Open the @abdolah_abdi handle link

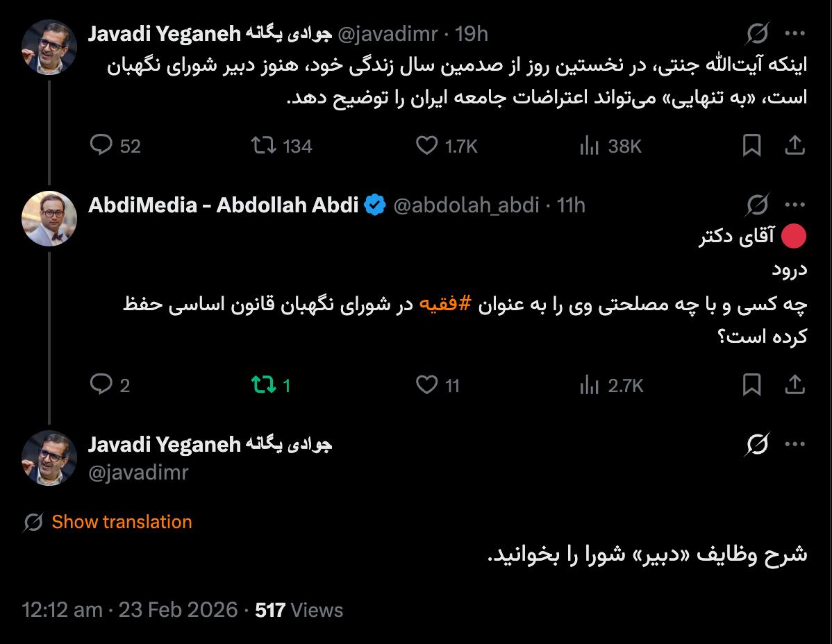(466, 205)
